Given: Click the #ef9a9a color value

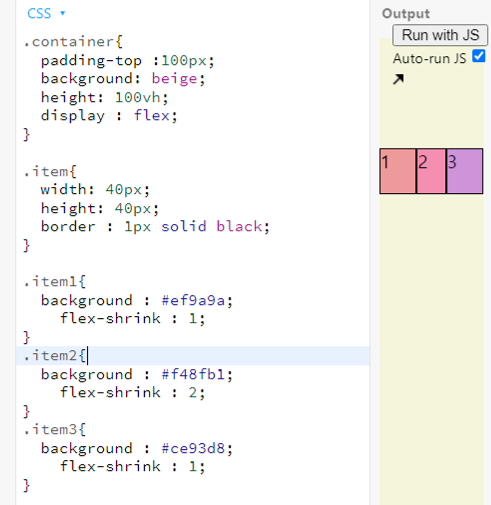Looking at the screenshot, I should click(x=193, y=300).
